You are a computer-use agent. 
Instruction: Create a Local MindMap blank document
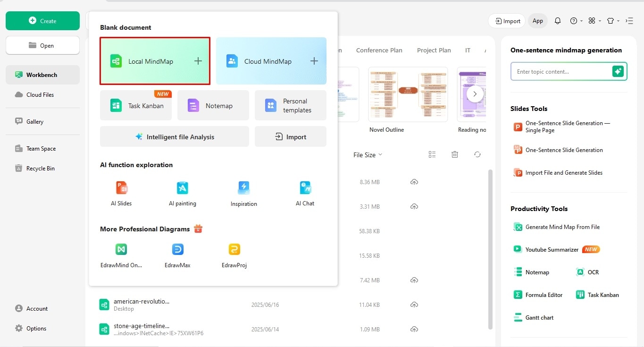click(155, 61)
